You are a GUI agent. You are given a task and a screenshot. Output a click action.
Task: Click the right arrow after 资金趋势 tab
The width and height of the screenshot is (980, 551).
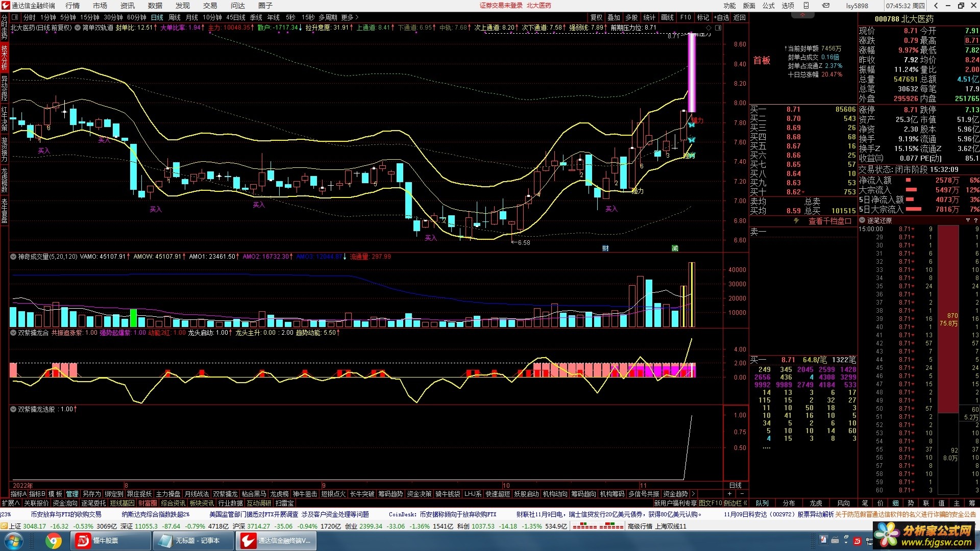tap(693, 494)
